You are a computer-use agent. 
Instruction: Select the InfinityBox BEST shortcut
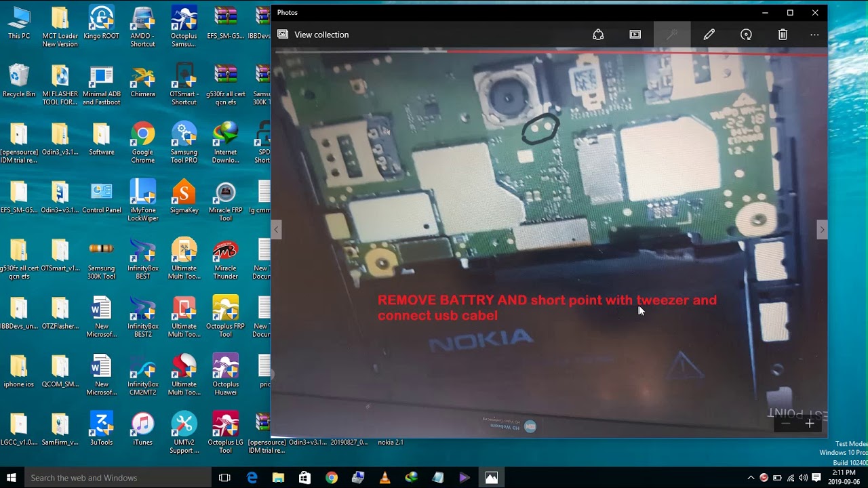[x=142, y=259]
